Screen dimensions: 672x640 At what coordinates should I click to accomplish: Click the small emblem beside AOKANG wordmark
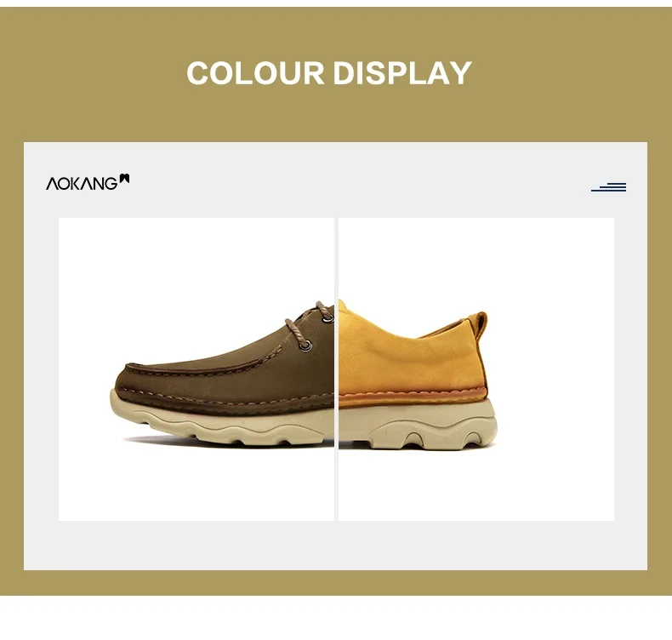pos(124,179)
